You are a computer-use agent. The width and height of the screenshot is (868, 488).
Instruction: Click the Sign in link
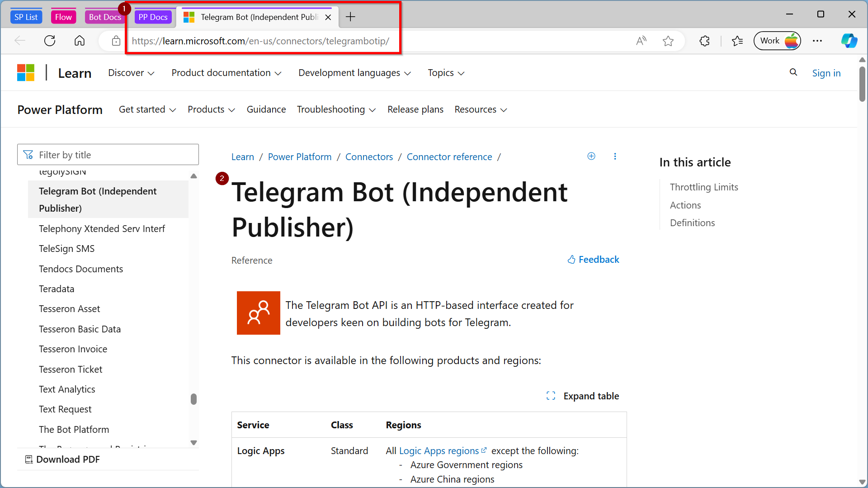826,73
